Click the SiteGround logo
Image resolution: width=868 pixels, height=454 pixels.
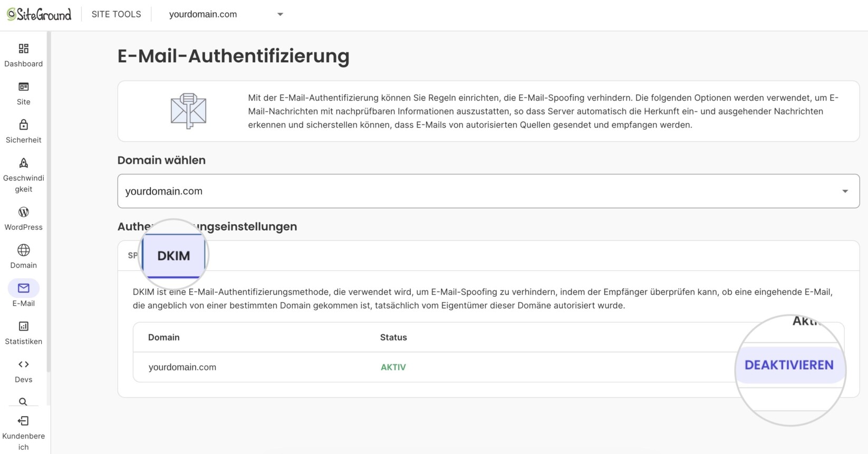(x=39, y=14)
